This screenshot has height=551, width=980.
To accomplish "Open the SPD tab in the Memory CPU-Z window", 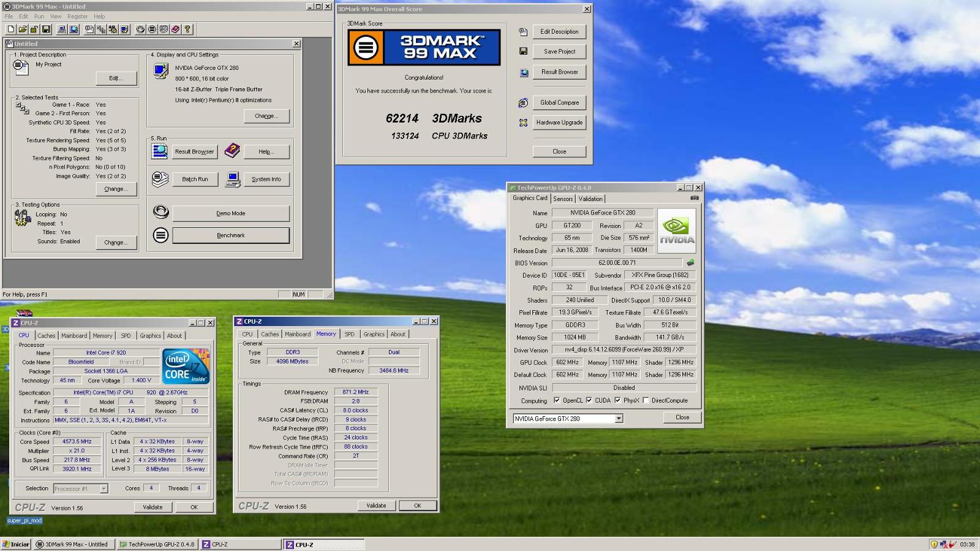I will pos(349,334).
